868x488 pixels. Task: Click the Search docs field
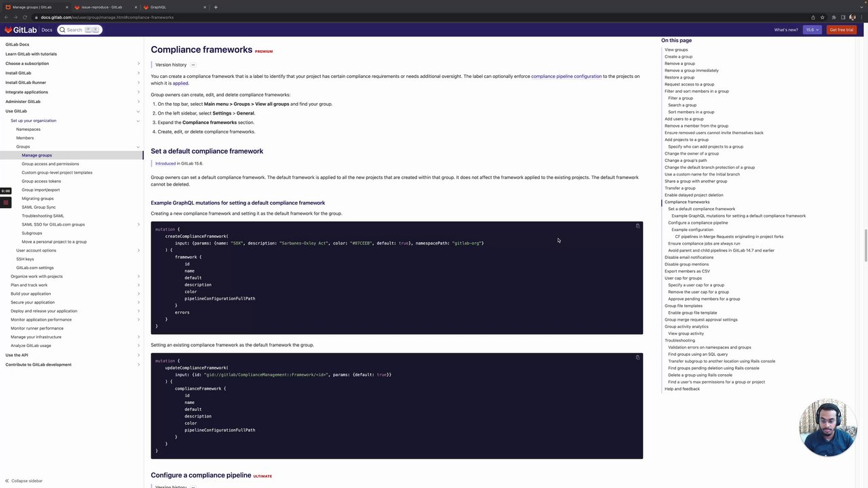[80, 30]
